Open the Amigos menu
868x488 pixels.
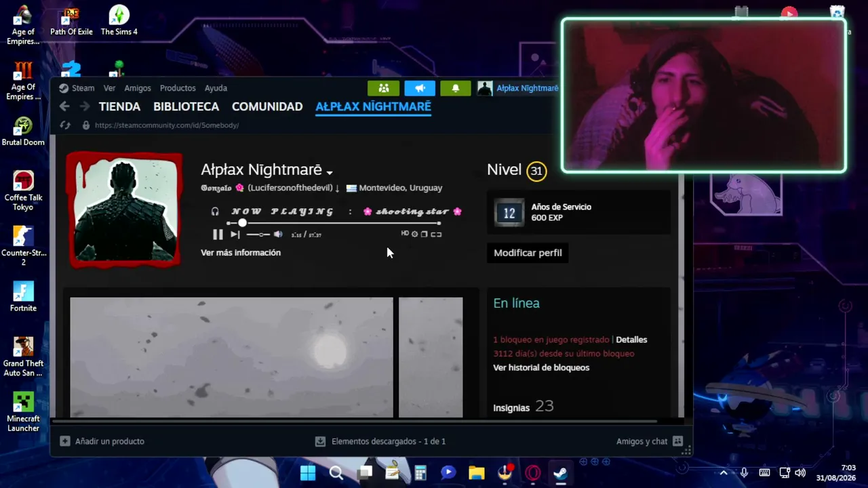point(138,88)
